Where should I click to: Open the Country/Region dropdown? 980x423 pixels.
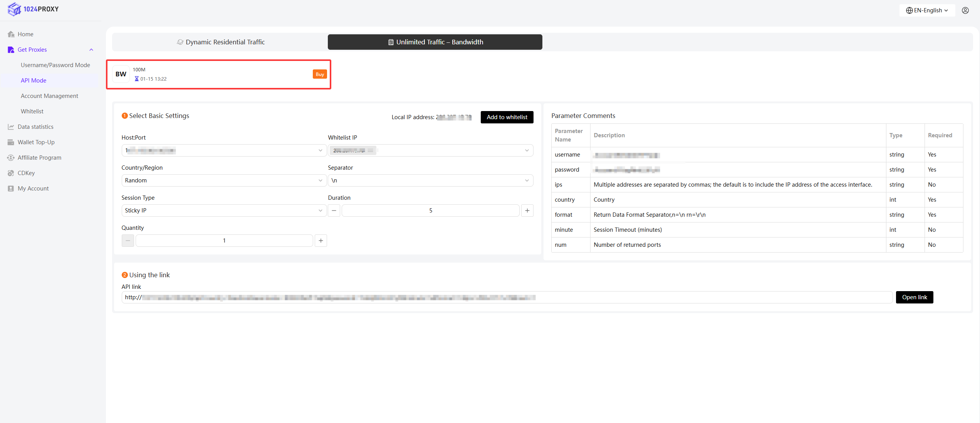coord(223,180)
